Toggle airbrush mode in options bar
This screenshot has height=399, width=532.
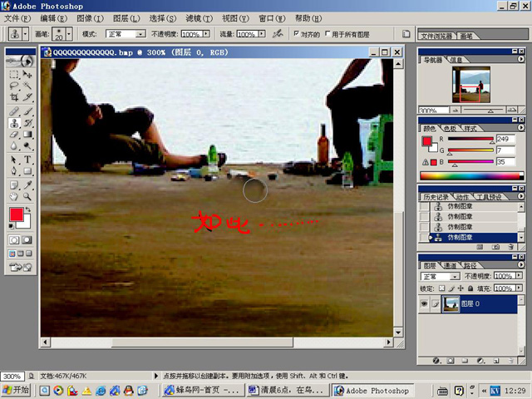point(278,33)
